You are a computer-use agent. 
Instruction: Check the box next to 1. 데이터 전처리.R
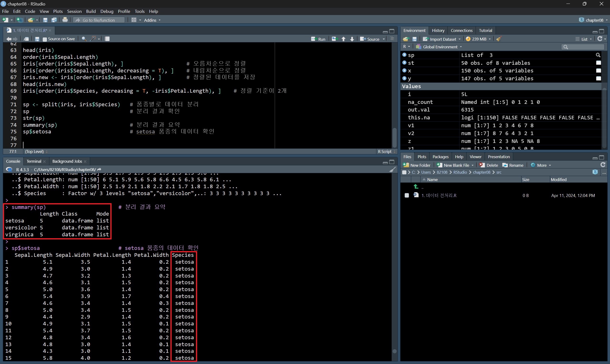tap(407, 195)
